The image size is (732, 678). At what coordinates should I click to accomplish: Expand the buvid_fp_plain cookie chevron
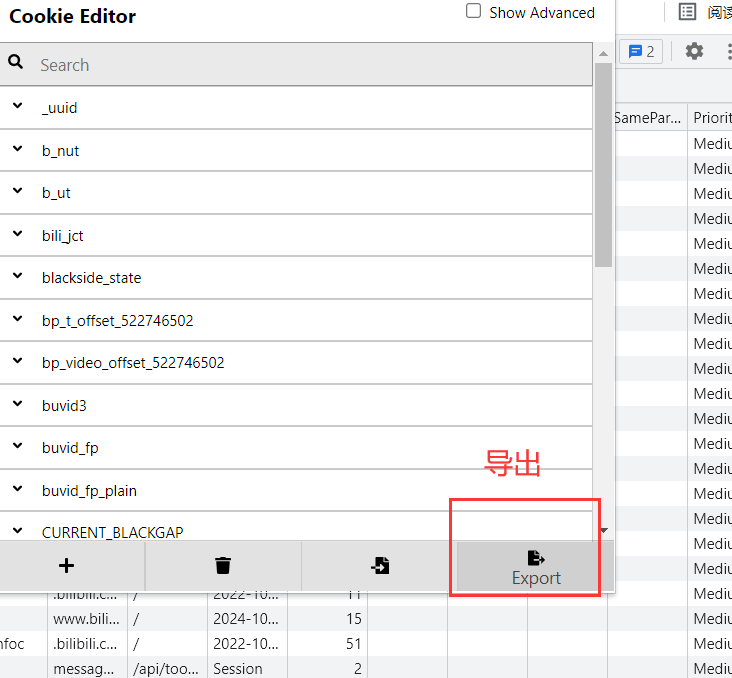pos(18,488)
